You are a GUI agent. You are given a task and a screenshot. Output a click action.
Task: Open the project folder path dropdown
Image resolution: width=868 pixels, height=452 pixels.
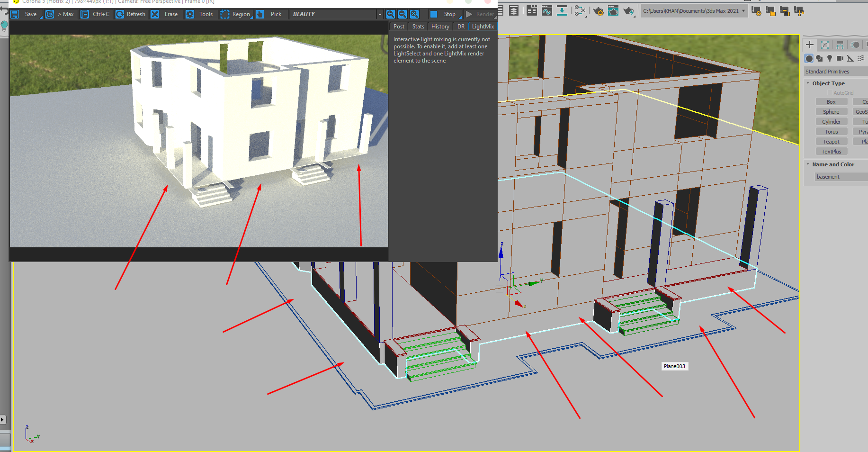[x=694, y=11]
